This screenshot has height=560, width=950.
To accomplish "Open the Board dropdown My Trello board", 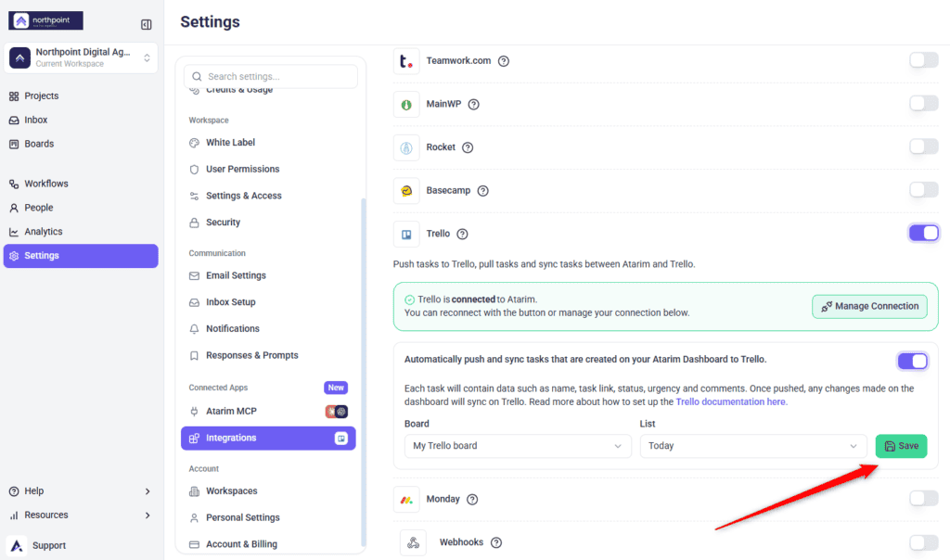I will 518,446.
